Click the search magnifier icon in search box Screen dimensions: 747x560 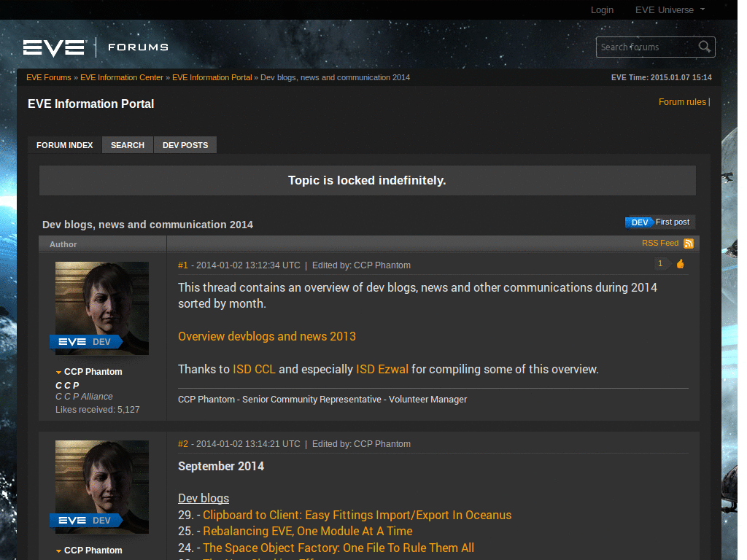(703, 46)
